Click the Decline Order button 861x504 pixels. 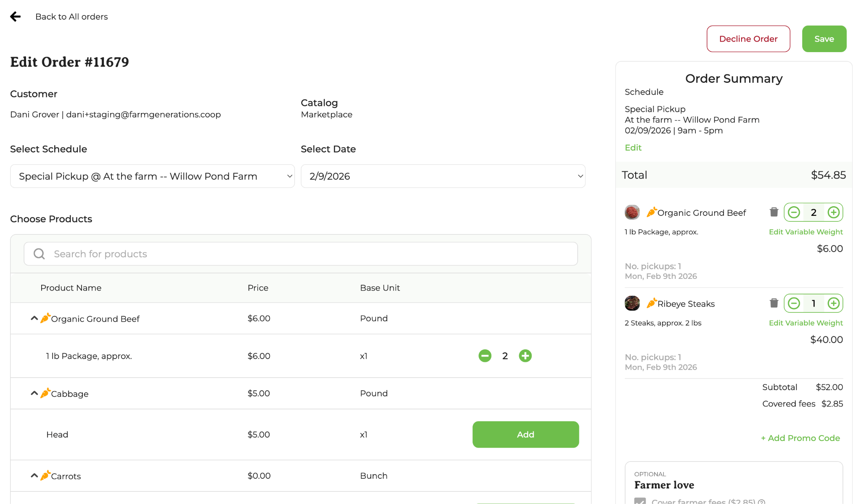point(748,39)
